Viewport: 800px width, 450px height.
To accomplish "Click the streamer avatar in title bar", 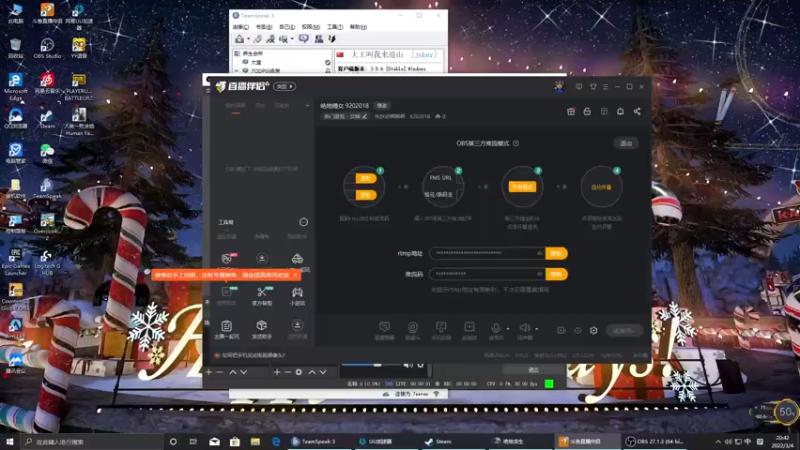I will pyautogui.click(x=559, y=87).
